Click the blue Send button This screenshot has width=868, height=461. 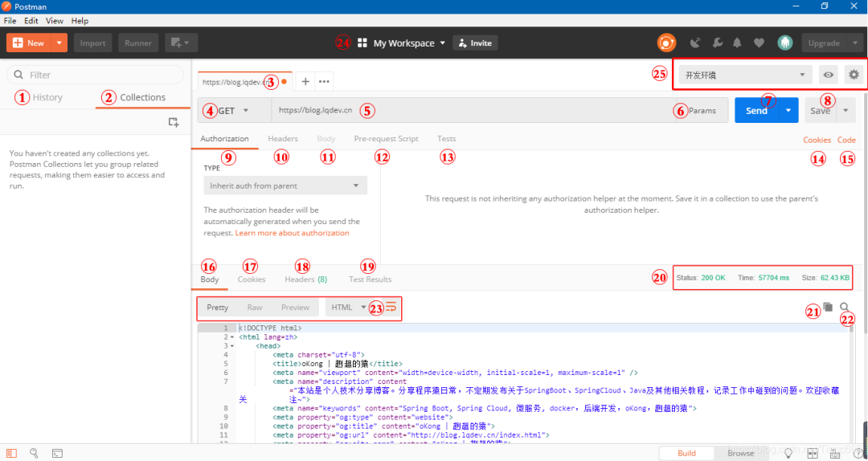pos(755,111)
